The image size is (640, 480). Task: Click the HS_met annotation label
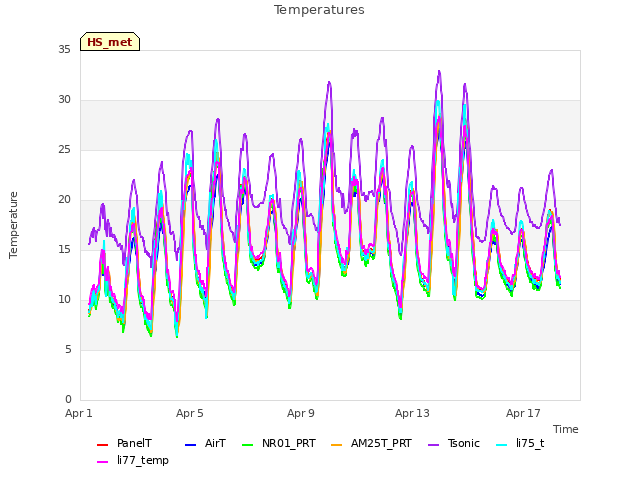tap(110, 42)
